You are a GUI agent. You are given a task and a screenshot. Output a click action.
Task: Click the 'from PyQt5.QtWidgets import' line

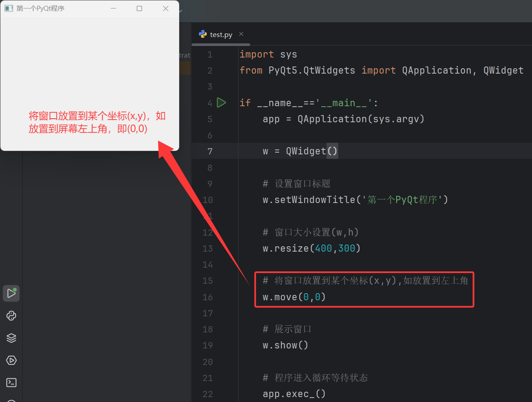click(x=381, y=70)
